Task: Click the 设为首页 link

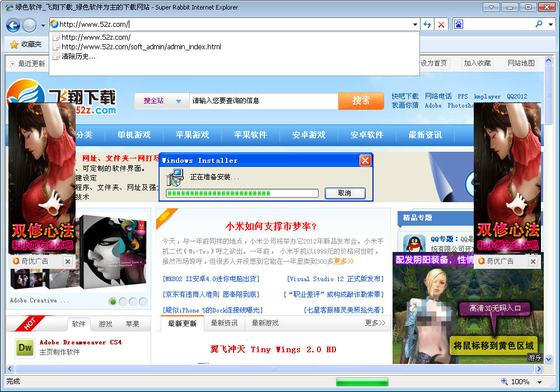Action: [433, 63]
